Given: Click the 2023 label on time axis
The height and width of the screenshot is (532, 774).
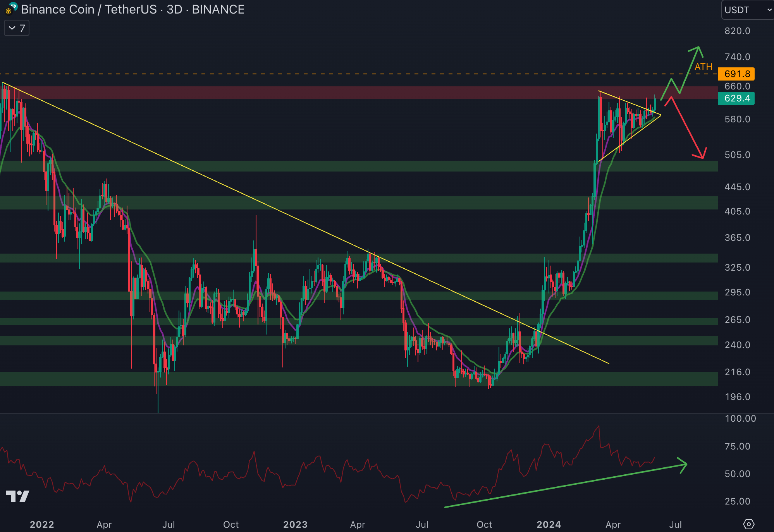Looking at the screenshot, I should (295, 524).
